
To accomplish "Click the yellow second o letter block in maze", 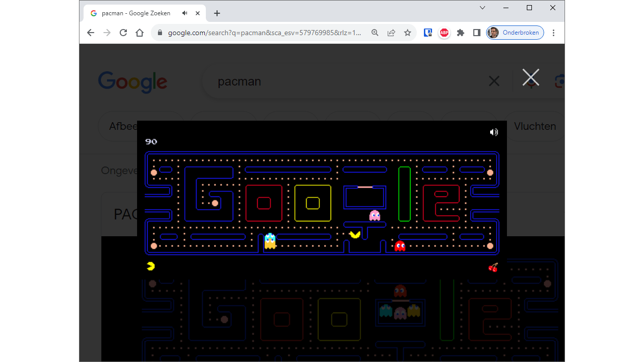I will (x=313, y=203).
